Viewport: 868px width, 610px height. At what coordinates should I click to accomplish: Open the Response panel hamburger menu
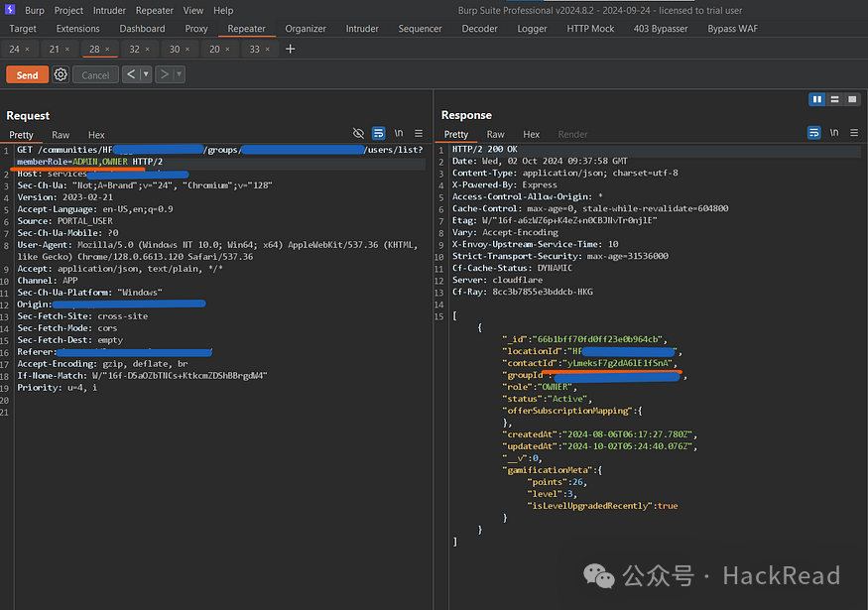point(854,133)
